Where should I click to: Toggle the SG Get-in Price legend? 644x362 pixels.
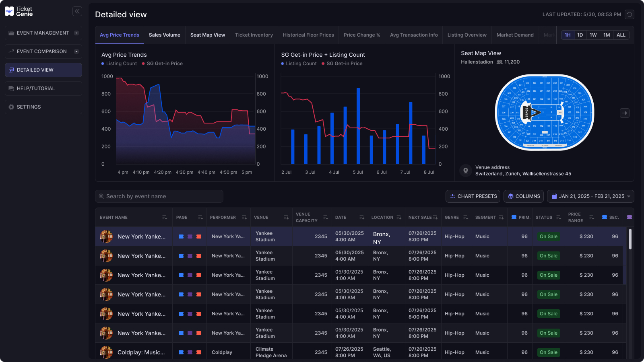(162, 64)
